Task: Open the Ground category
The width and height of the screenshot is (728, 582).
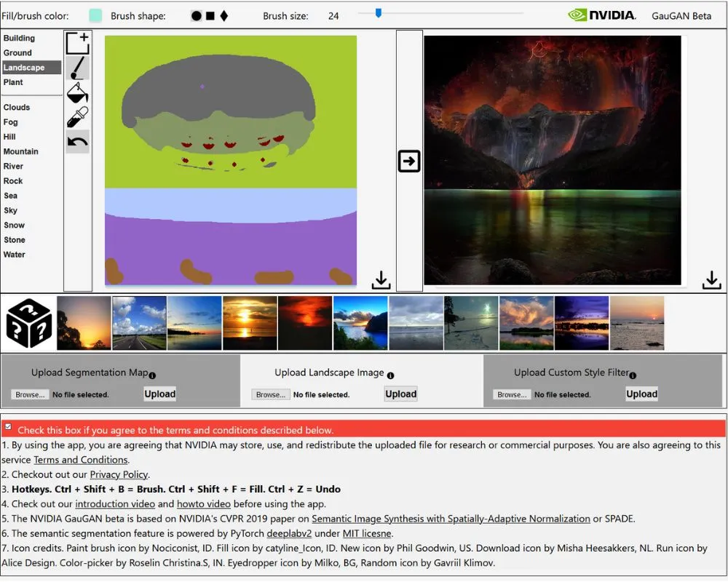Action: [x=17, y=53]
